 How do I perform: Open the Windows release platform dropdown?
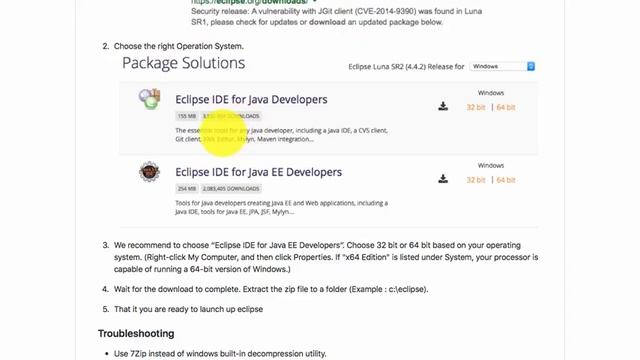[502, 66]
